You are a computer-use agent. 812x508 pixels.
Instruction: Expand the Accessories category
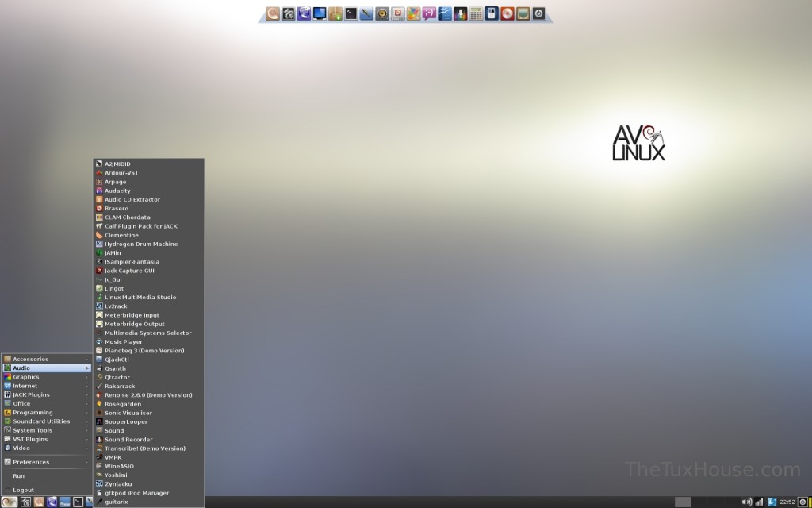click(47, 359)
